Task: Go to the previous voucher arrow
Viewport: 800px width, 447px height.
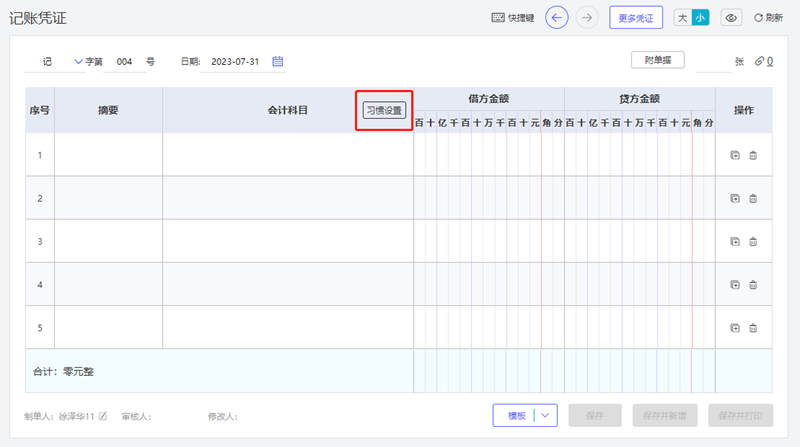Action: tap(557, 18)
